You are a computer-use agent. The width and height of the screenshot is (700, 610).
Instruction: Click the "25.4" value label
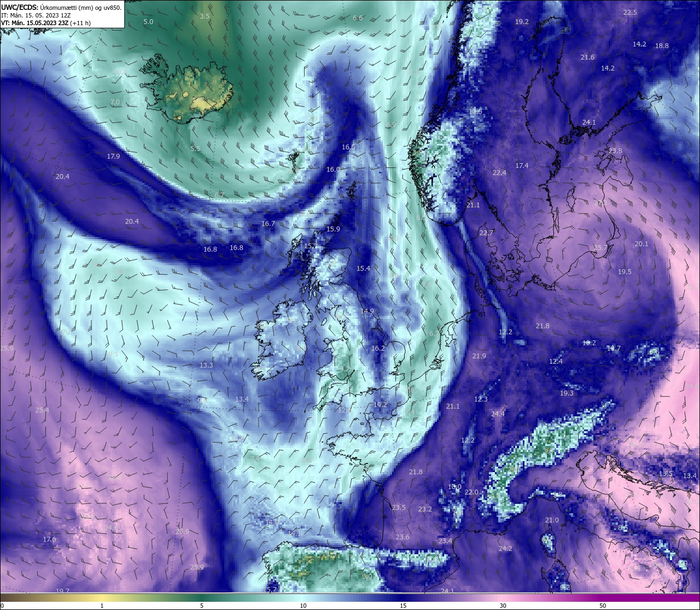pos(42,410)
